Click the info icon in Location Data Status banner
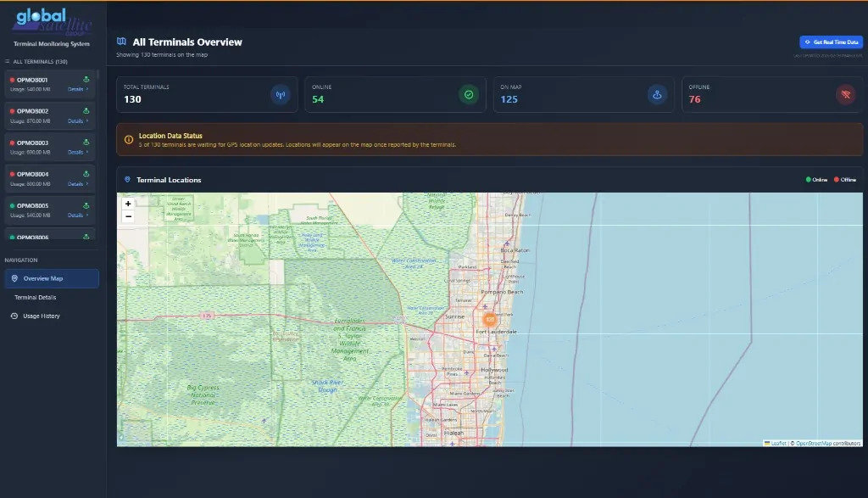Screen dimensions: 868x498 129,140
